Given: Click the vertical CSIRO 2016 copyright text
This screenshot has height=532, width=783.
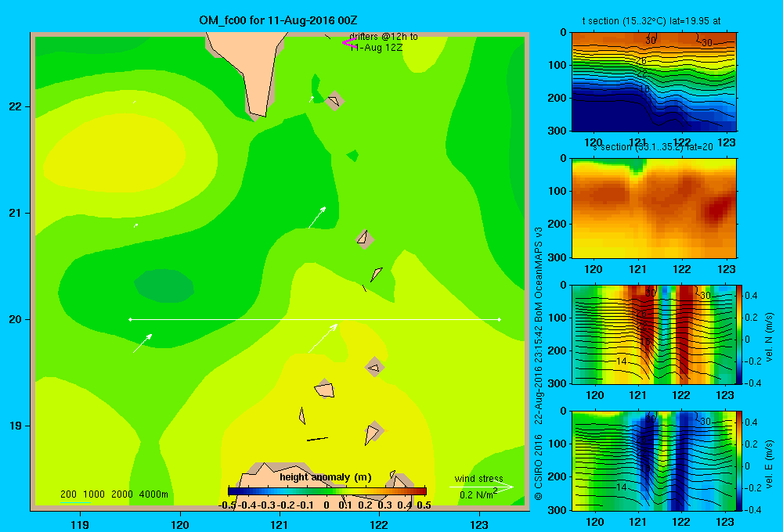Looking at the screenshot, I should pyautogui.click(x=539, y=468).
